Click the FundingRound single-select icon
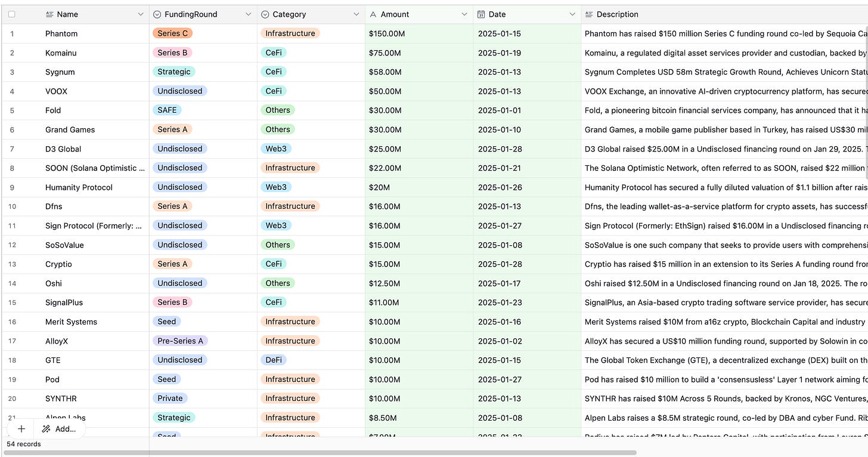This screenshot has width=868, height=457. coord(157,14)
